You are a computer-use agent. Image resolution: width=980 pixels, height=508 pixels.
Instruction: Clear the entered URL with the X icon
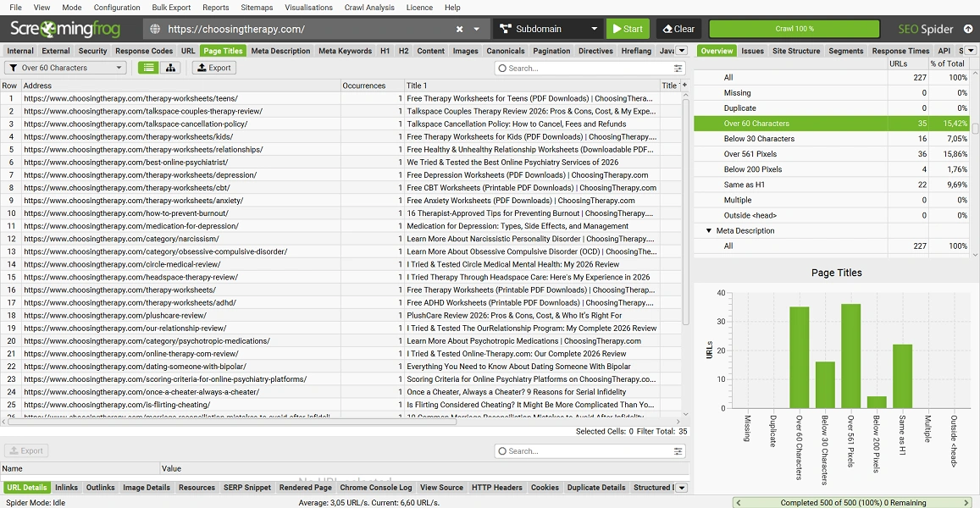(x=459, y=29)
